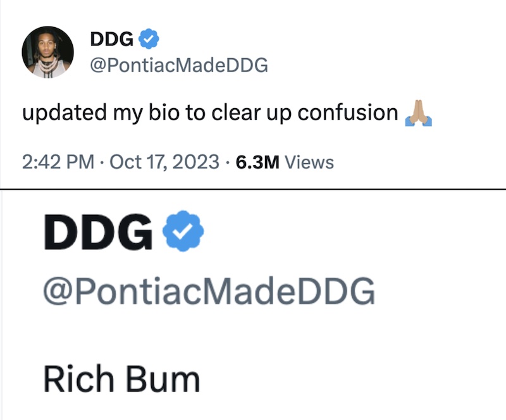Image resolution: width=506 pixels, height=420 pixels.
Task: Click the horizontal divider below the tweet
Action: click(253, 189)
